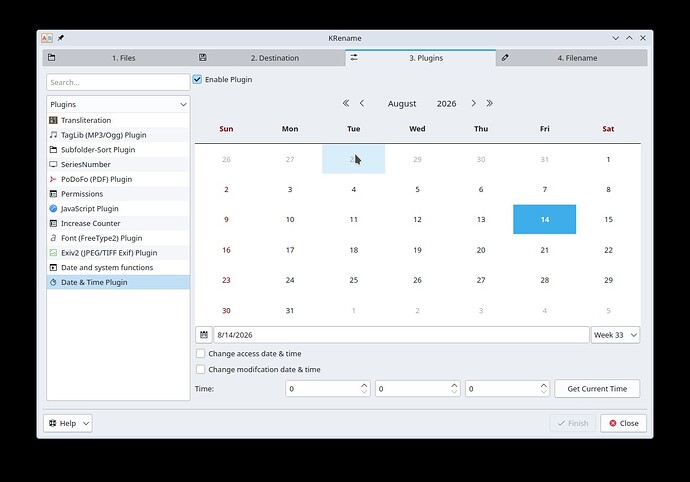Click the sliders icon on Plugins tab
Image resolution: width=690 pixels, height=482 pixels.
point(354,58)
